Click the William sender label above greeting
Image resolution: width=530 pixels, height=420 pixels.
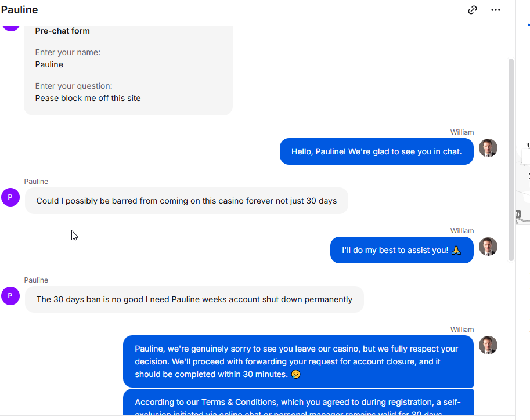[x=462, y=132]
